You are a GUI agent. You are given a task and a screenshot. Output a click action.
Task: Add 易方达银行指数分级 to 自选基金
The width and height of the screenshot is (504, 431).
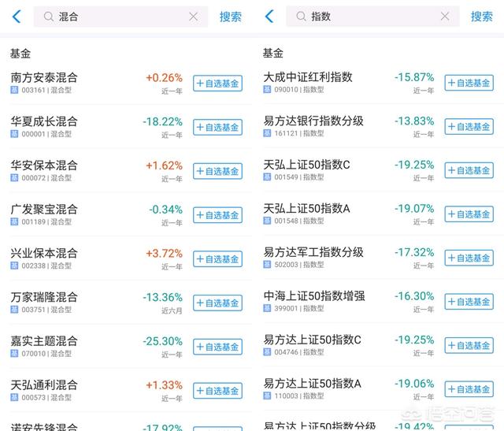469,127
